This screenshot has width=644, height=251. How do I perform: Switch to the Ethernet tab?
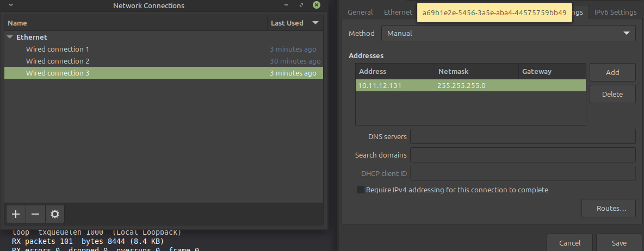(x=398, y=12)
